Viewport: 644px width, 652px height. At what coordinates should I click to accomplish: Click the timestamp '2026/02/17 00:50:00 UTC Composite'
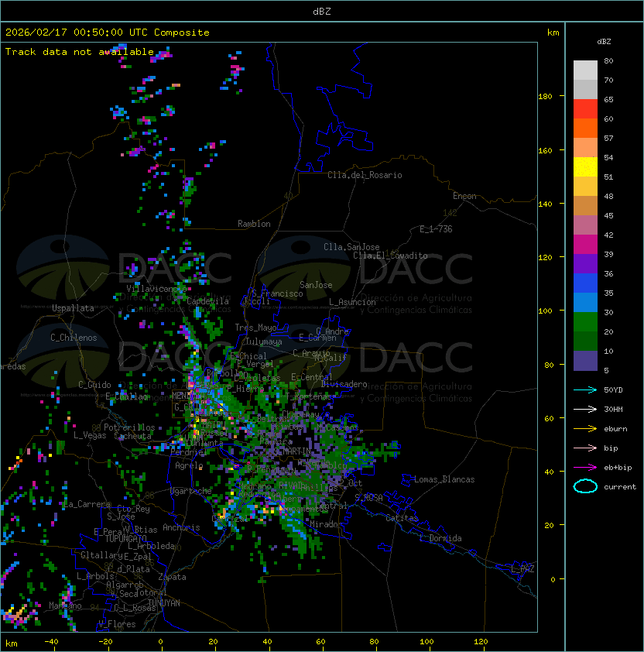(108, 33)
